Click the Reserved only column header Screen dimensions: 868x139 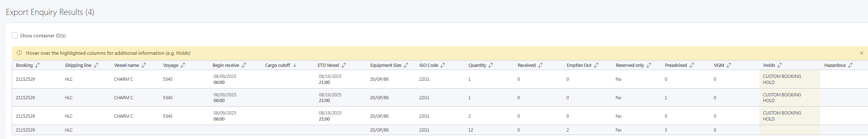pos(630,65)
